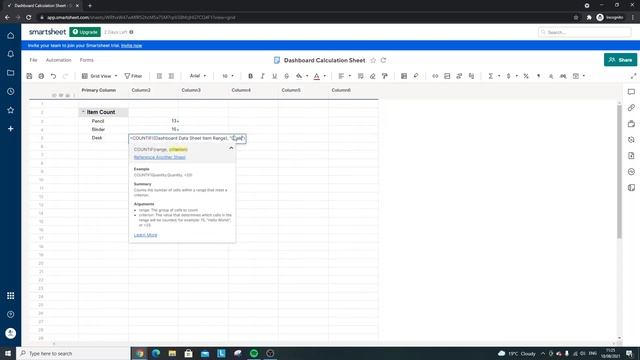Refresh the sheet next to title
Viewport: 640px width, 360px height.
[x=383, y=60]
